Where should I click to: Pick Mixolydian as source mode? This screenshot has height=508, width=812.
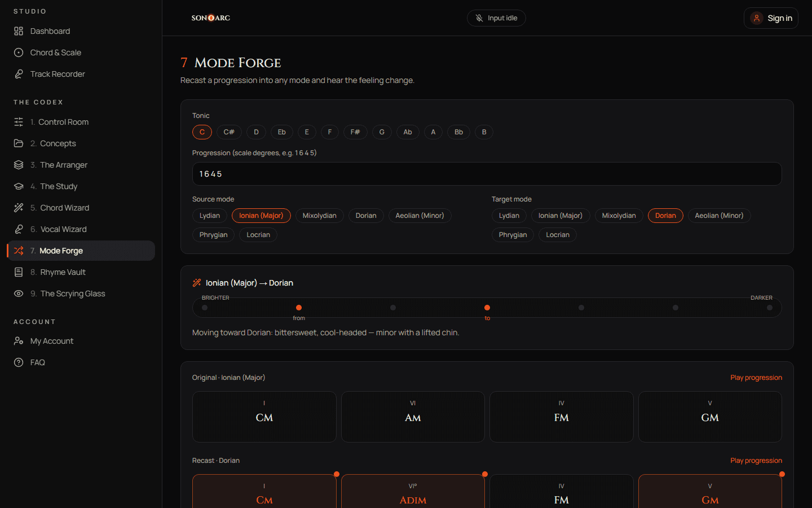(320, 216)
